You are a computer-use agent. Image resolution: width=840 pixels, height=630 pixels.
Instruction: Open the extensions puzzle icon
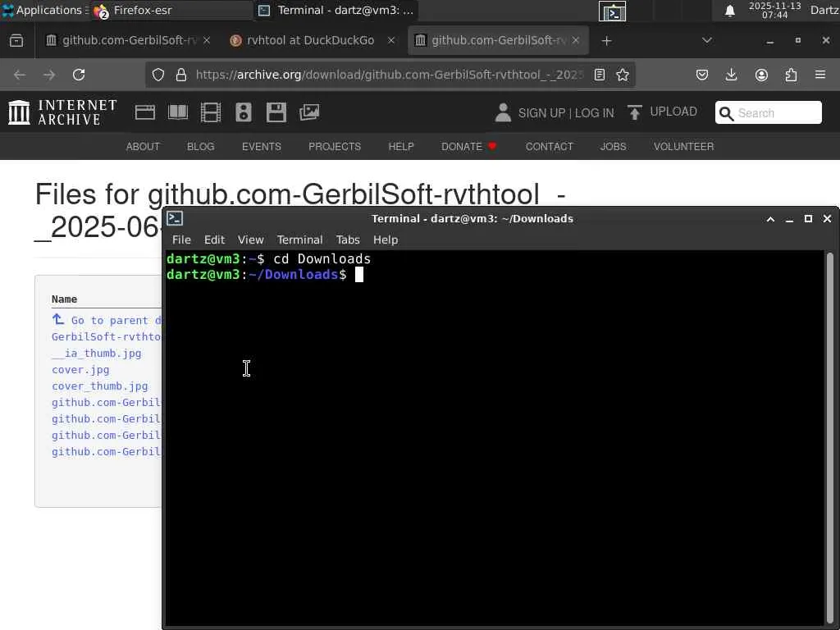[791, 75]
